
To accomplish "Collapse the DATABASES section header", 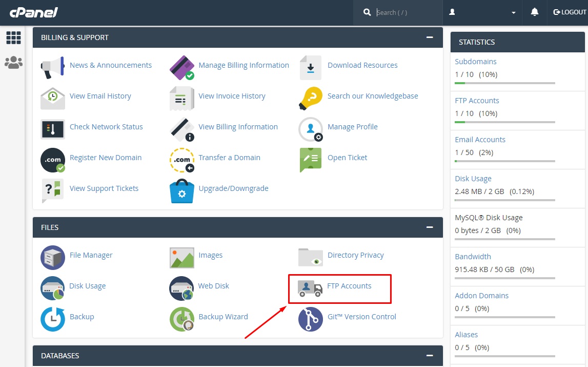I will (430, 355).
